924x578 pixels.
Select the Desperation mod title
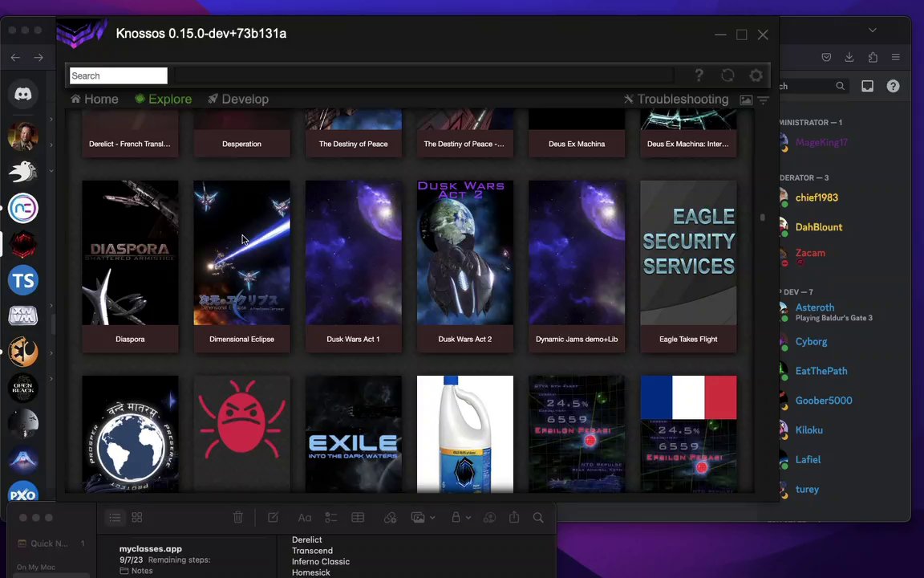(241, 144)
